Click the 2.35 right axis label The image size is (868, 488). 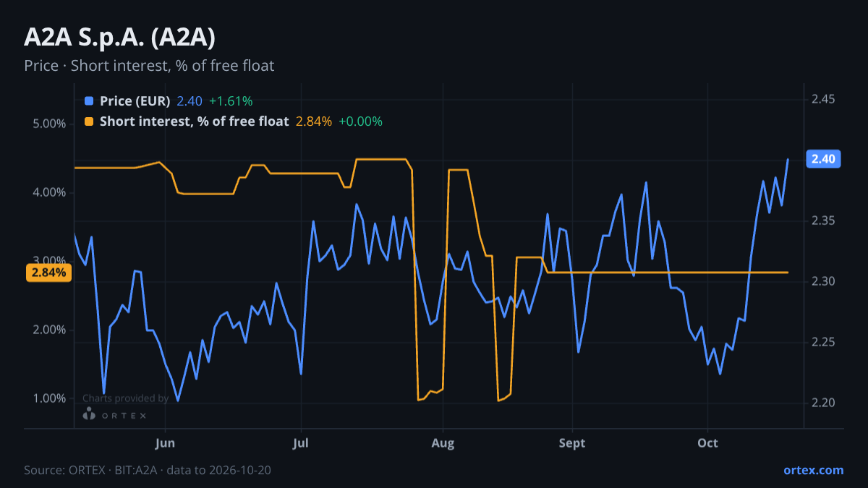(824, 221)
